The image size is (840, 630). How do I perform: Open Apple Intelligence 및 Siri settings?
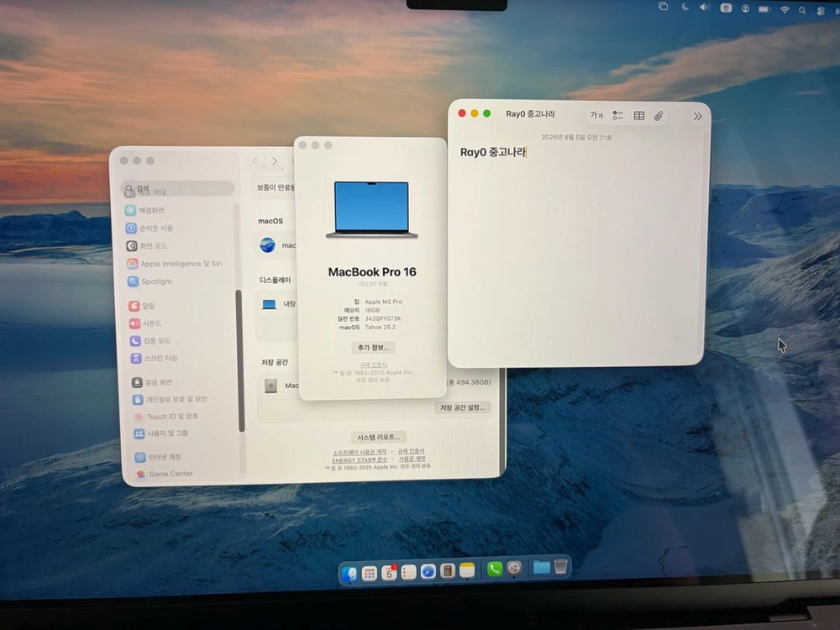pos(175,264)
